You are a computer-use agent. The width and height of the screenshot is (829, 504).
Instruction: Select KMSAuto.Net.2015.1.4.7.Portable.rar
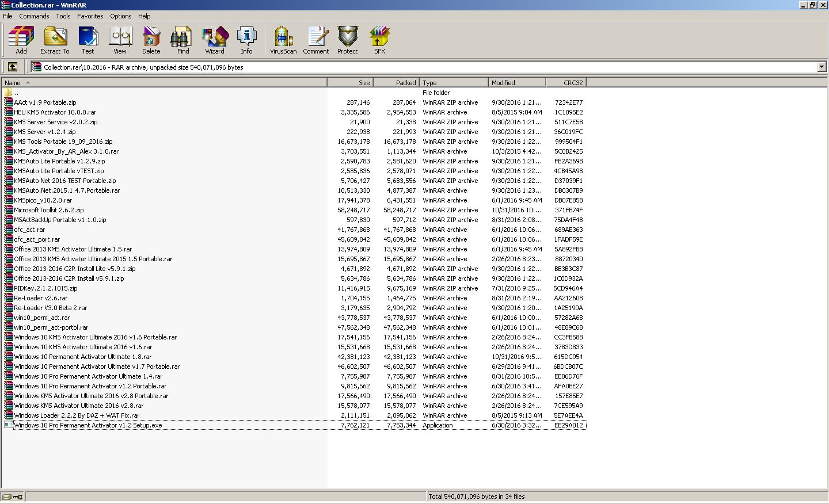(x=67, y=190)
